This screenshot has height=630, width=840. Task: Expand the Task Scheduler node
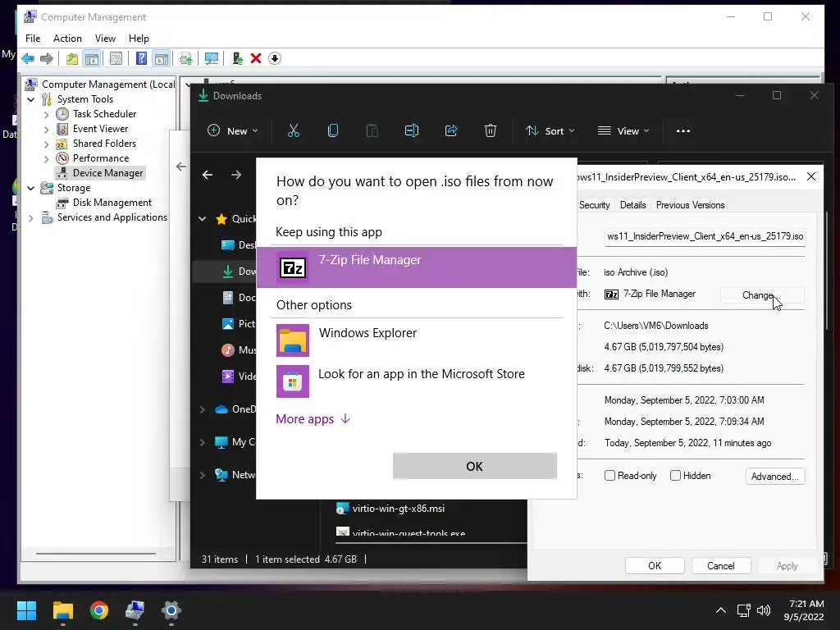(x=46, y=115)
